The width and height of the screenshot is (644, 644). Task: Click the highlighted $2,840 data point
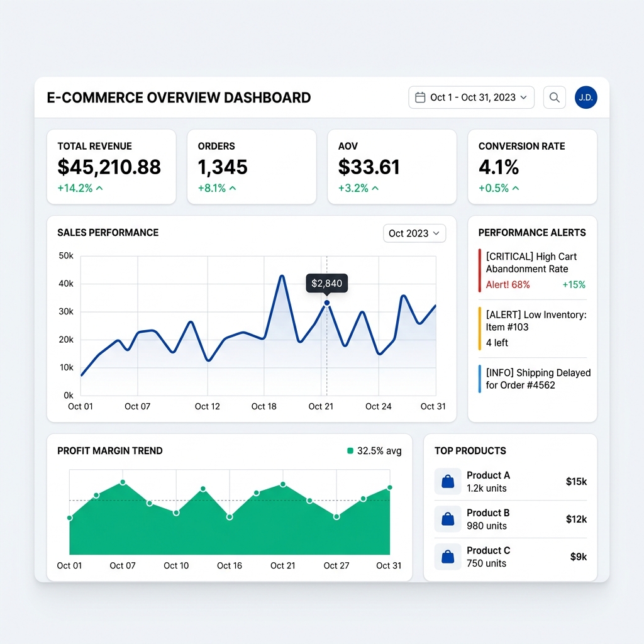327,303
